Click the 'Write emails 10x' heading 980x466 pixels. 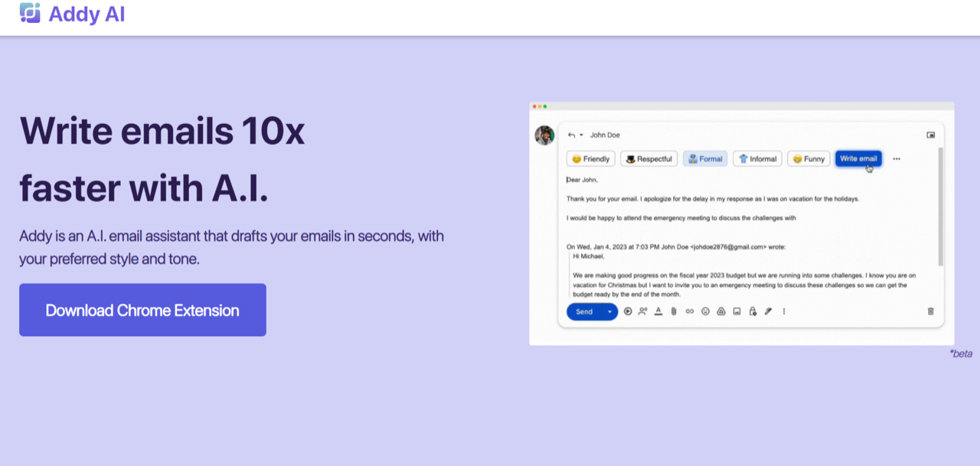tap(162, 131)
